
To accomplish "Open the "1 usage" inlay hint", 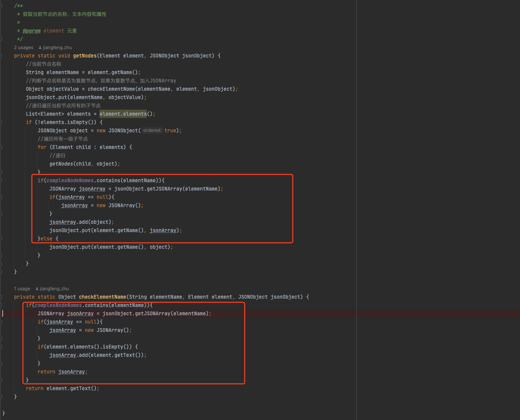I will [22, 289].
